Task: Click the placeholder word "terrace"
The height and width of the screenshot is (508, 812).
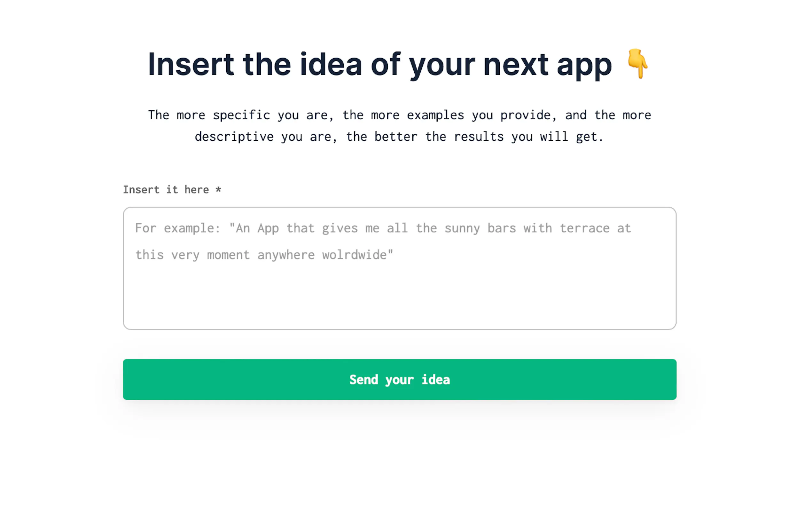Action: (x=584, y=228)
